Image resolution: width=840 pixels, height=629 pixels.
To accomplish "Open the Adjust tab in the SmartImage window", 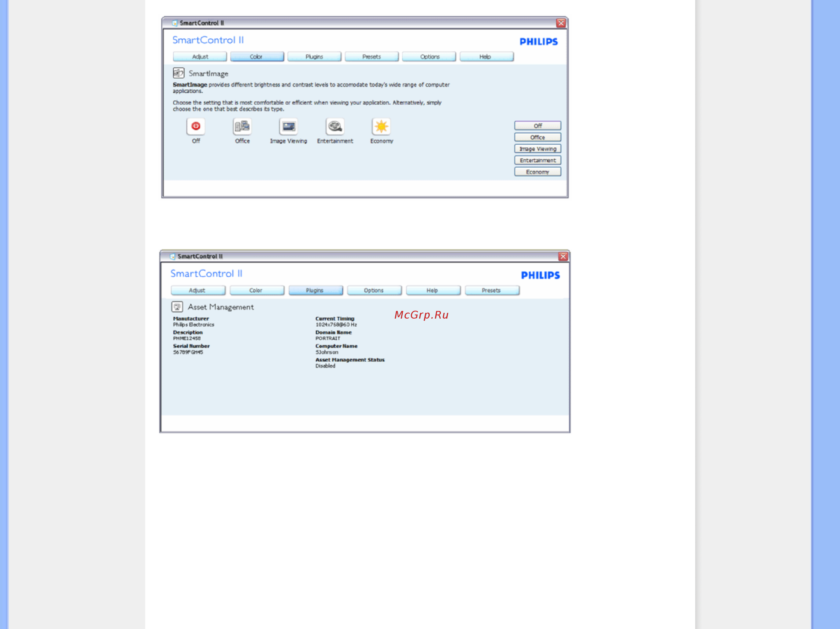I will point(200,57).
